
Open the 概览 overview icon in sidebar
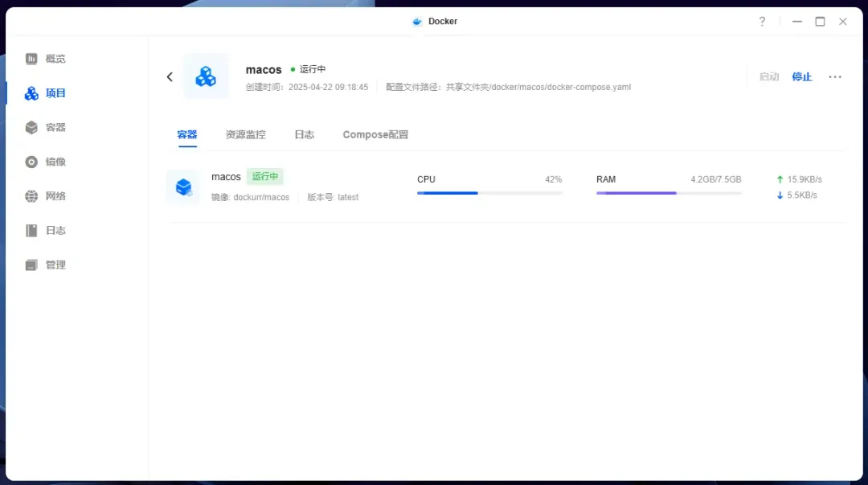pyautogui.click(x=31, y=59)
